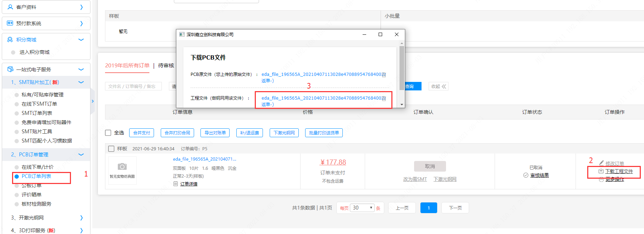Screen dimensions: 644x234
Task: Click the 下载PCB文件 dialog vertical scrollbar
Action: 402,67
